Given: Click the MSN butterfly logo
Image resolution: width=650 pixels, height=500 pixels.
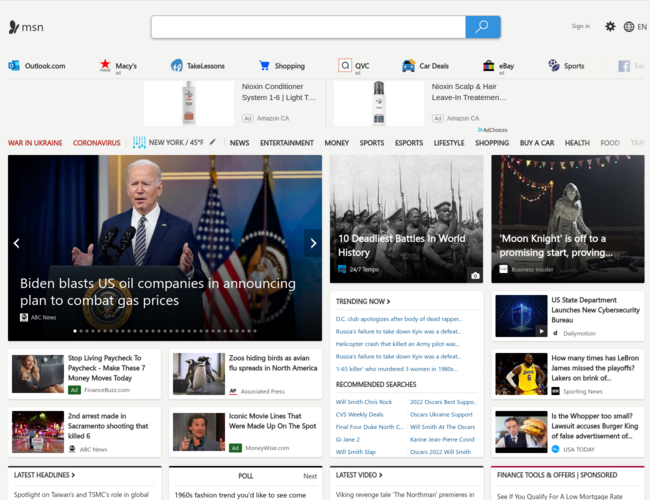Looking at the screenshot, I should point(14,27).
